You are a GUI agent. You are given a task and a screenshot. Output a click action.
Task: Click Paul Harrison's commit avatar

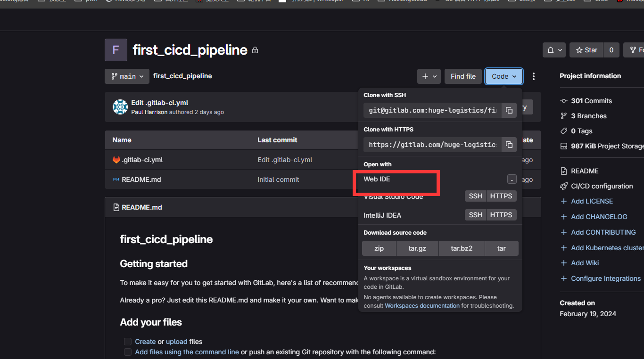tap(120, 107)
